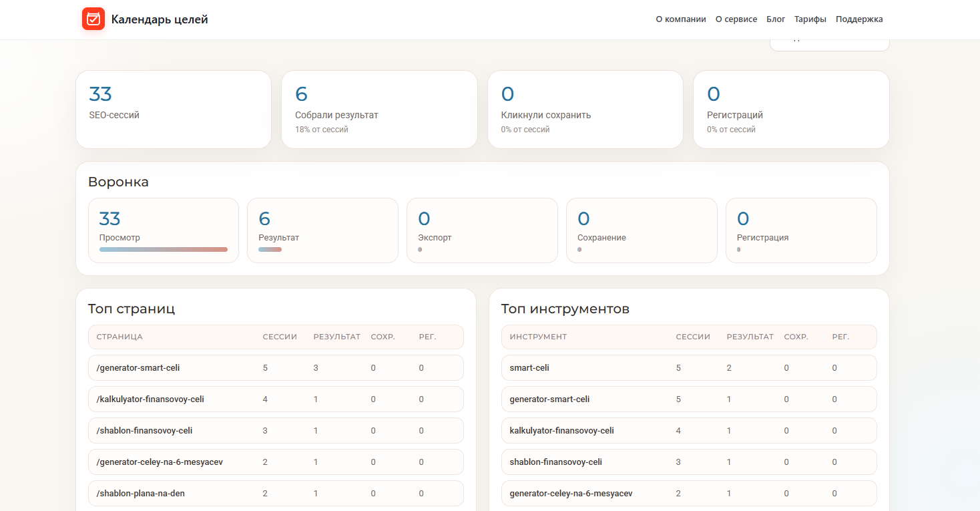This screenshot has width=980, height=511.
Task: Click the "18% от сессий" text
Action: [322, 130]
